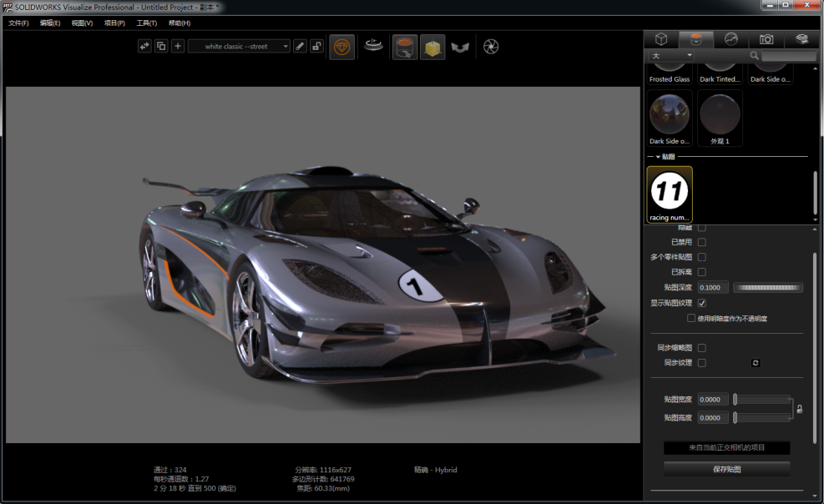
Task: Open the 工具 menu
Action: [146, 23]
